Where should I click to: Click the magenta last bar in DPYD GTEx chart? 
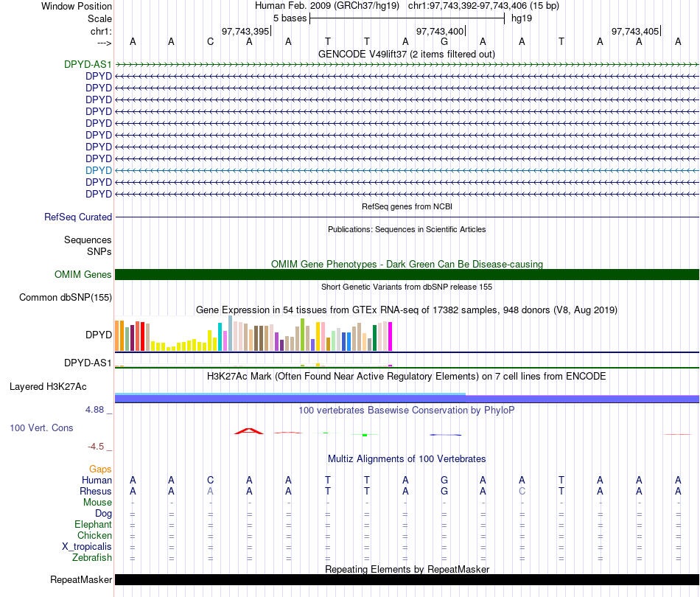click(391, 336)
